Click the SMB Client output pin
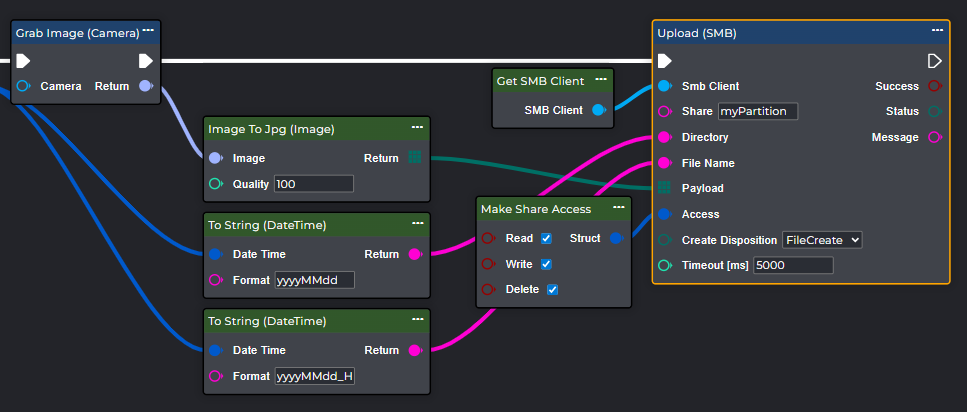967x412 pixels. [x=598, y=110]
